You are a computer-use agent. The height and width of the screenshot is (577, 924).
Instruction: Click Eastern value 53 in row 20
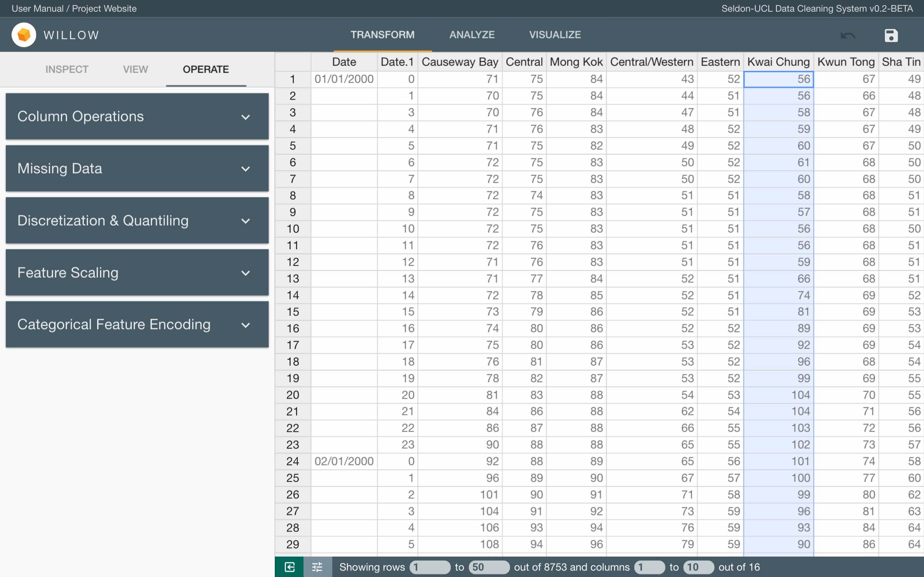tap(720, 395)
